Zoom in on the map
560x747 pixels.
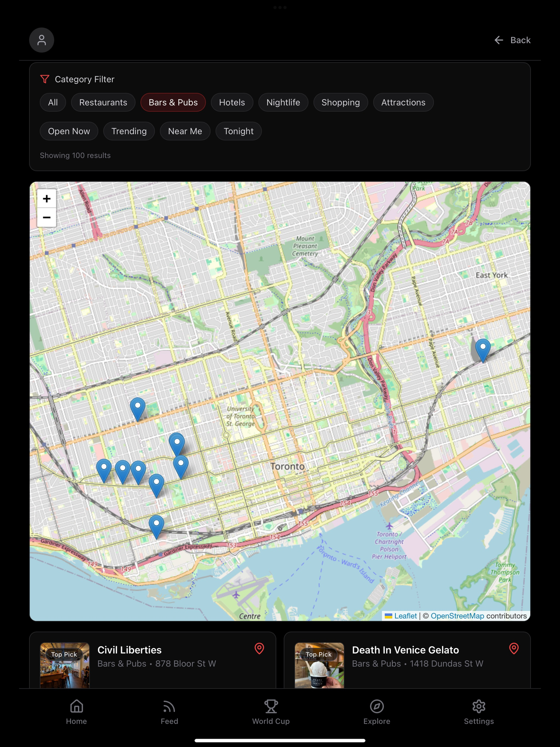(x=46, y=199)
